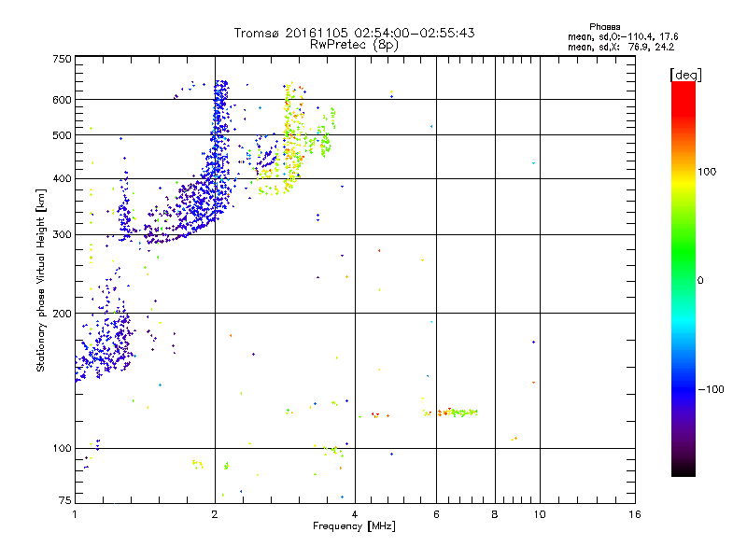Click the y-axis label '750'
747x560 pixels.
pyautogui.click(x=62, y=59)
